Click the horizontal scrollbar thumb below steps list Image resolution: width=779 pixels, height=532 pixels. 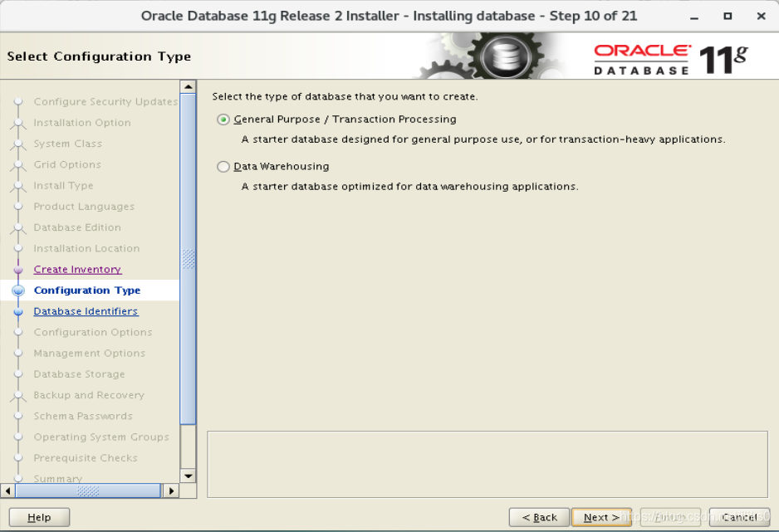pyautogui.click(x=88, y=491)
